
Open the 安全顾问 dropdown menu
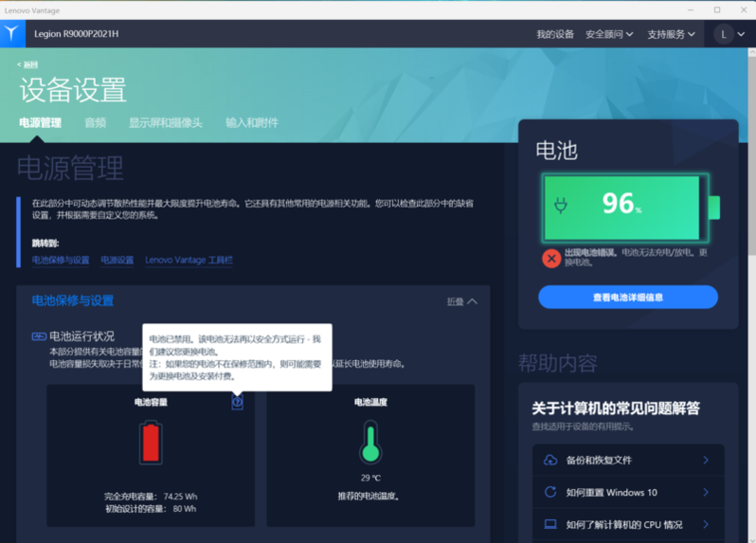(609, 34)
